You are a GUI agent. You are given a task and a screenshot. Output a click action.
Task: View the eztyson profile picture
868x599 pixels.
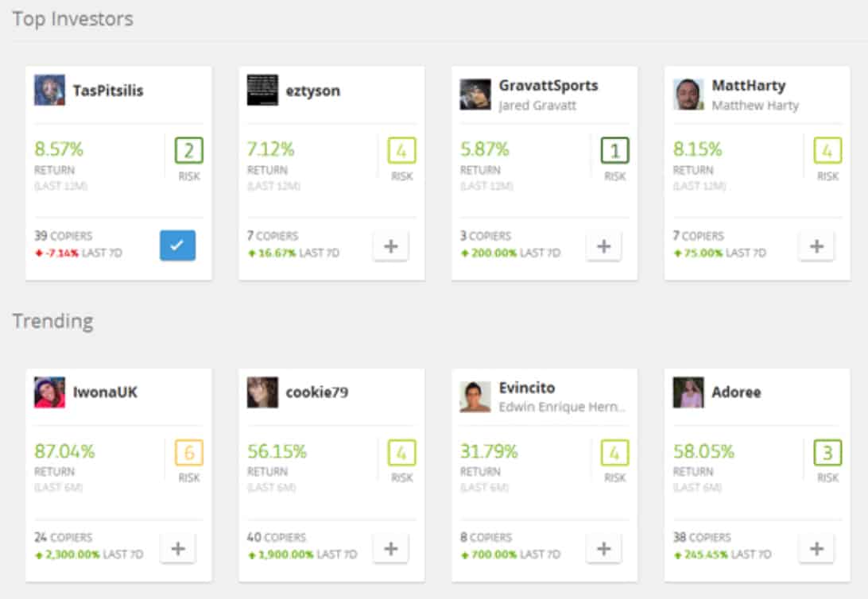(x=262, y=90)
